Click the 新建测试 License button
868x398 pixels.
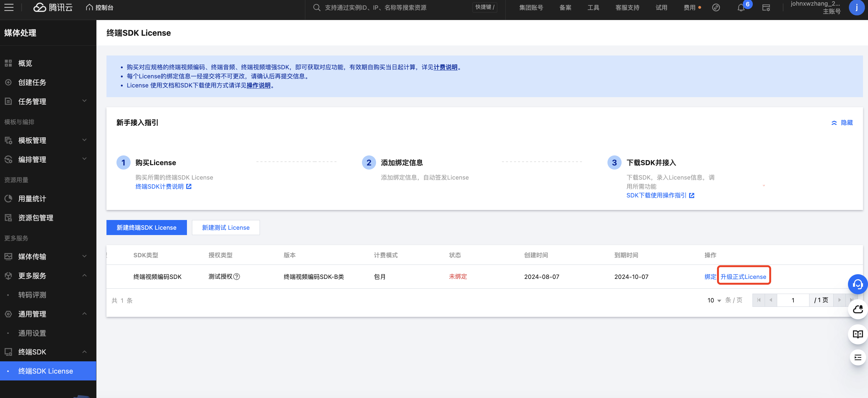click(225, 228)
